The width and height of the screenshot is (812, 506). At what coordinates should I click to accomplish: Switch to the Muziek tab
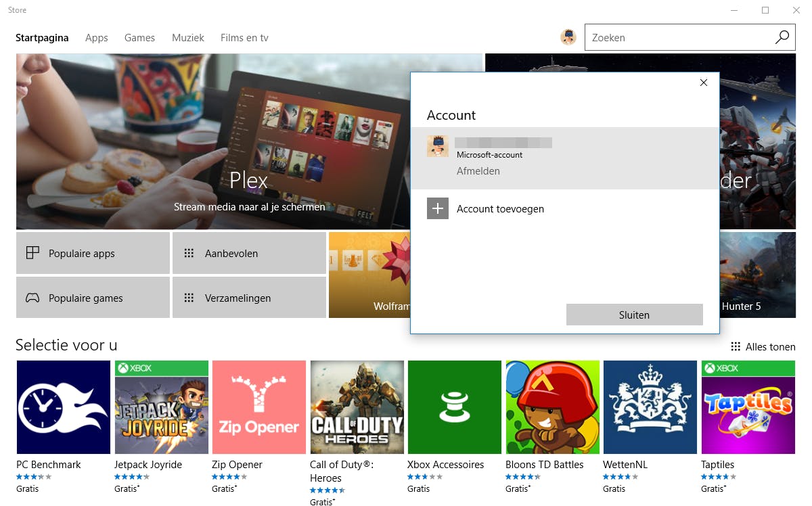[x=188, y=38]
